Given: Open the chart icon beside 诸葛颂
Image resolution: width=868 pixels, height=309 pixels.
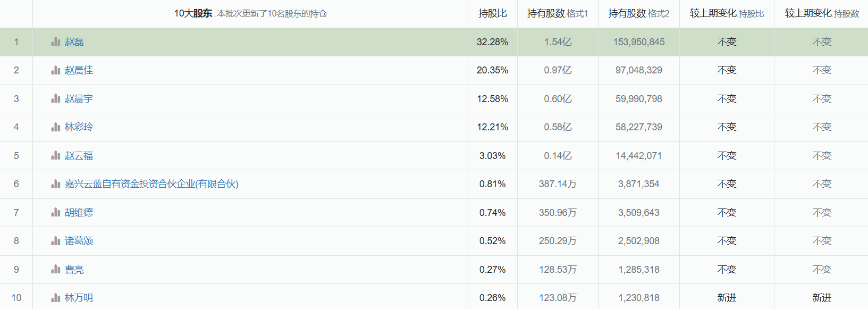Looking at the screenshot, I should click(x=55, y=241).
